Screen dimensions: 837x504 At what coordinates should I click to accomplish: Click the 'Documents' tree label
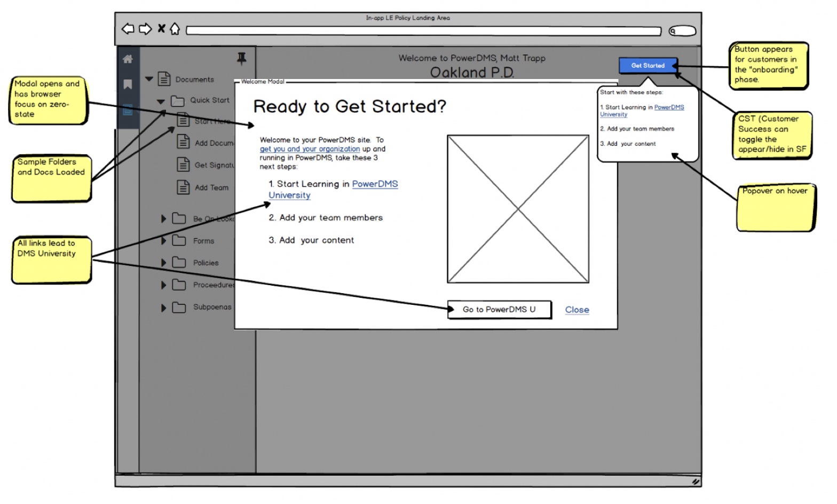point(195,80)
